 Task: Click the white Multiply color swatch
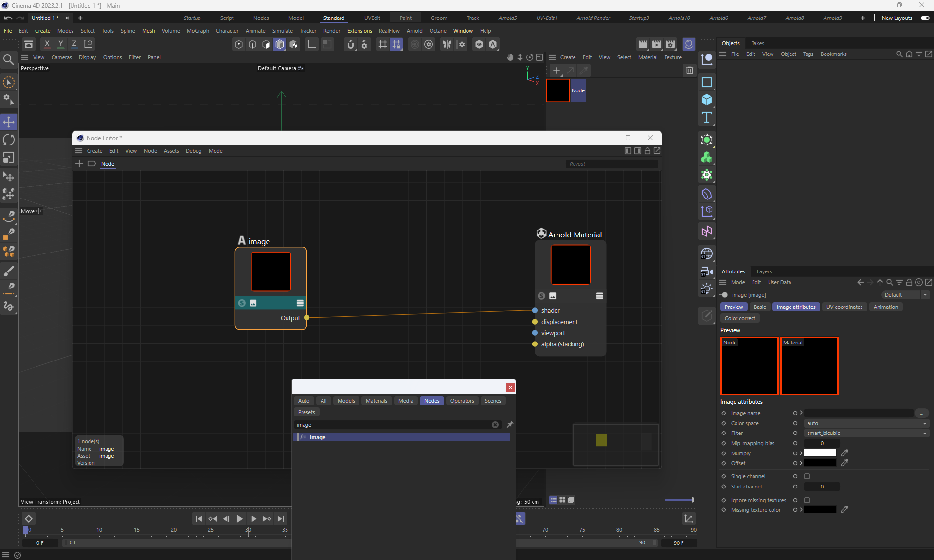(820, 453)
